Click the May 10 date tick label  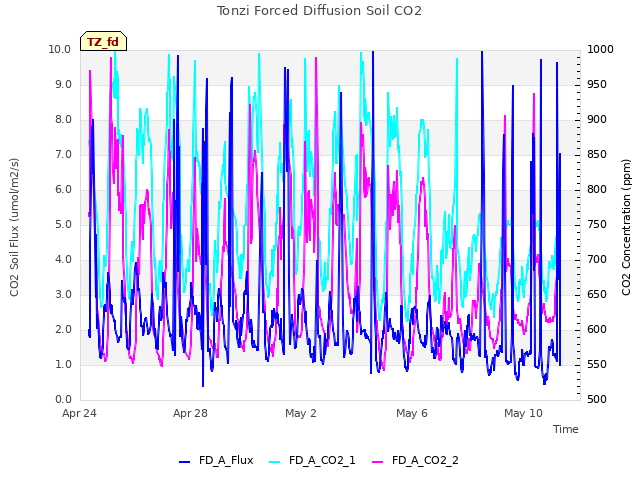point(523,413)
